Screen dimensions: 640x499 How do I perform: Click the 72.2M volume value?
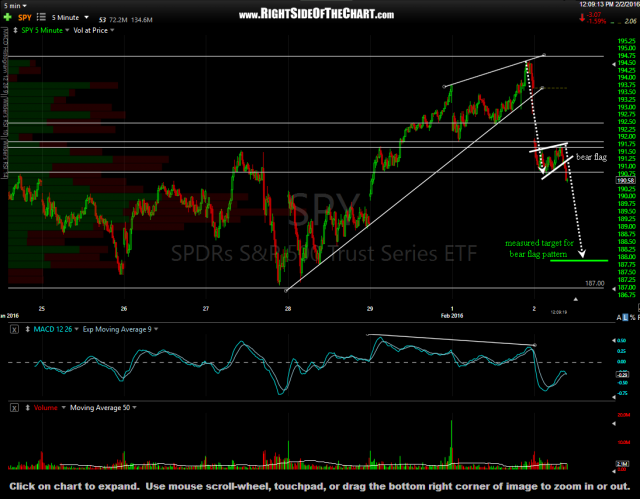[x=118, y=20]
